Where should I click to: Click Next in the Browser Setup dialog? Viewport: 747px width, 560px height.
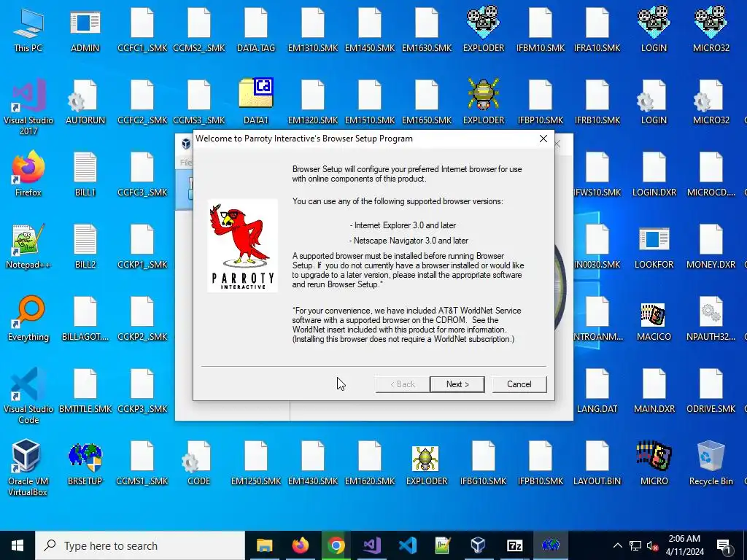click(x=457, y=384)
